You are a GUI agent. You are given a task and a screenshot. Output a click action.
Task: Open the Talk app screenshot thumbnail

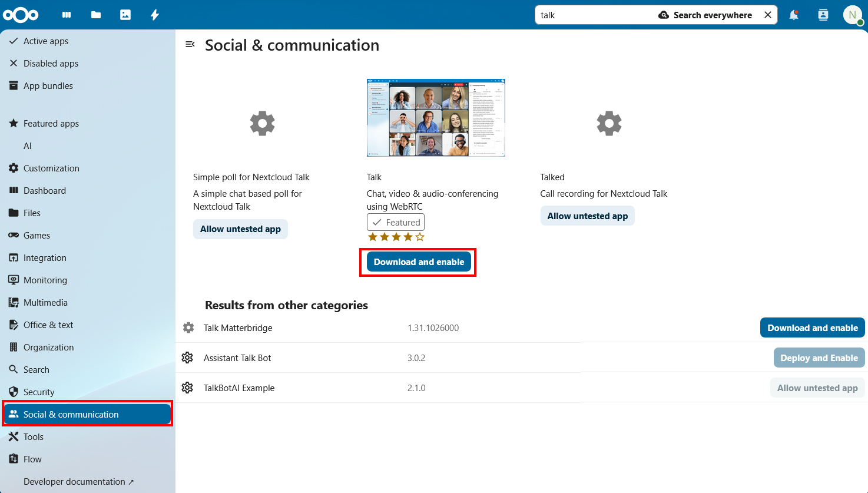click(x=436, y=118)
